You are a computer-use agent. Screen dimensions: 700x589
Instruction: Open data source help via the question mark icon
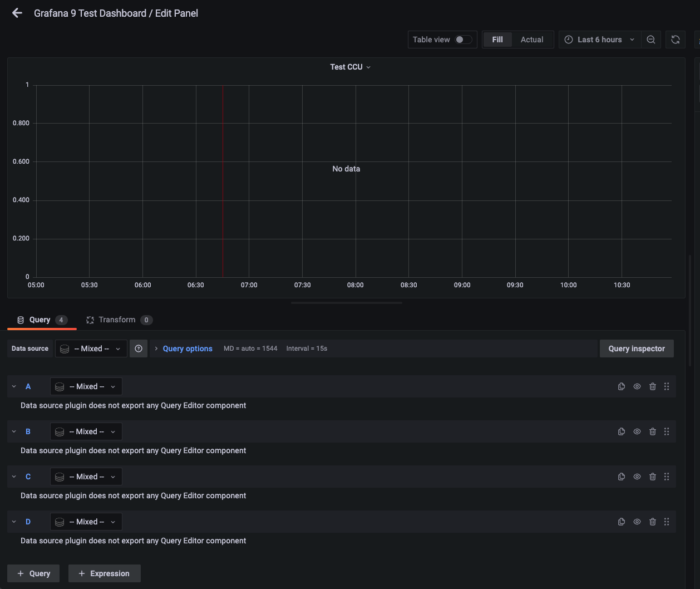[139, 348]
